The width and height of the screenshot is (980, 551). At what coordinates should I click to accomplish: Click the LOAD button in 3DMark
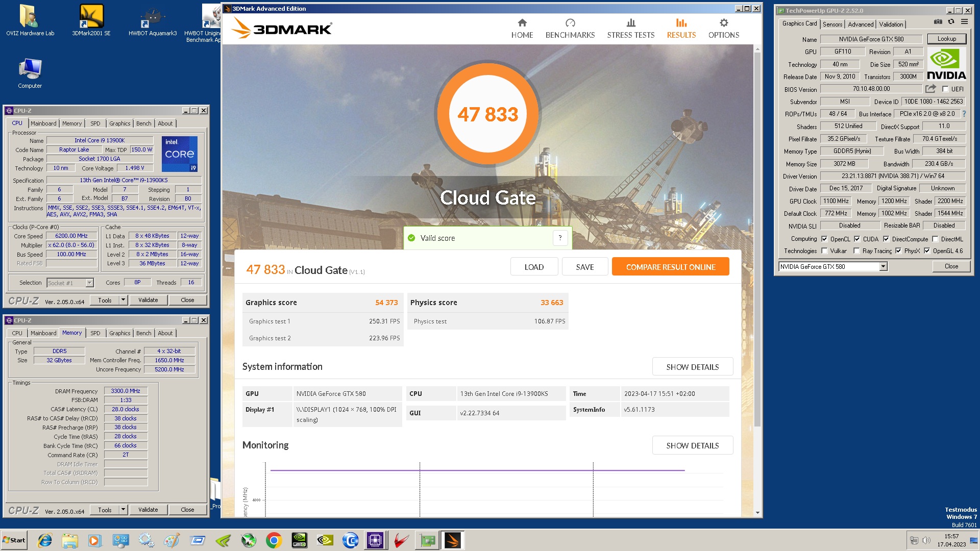tap(534, 267)
